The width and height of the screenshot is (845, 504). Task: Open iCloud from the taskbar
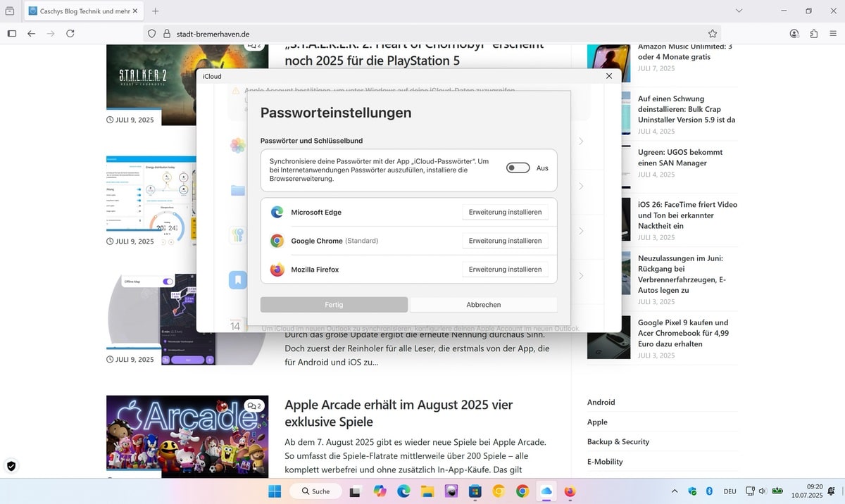546,491
